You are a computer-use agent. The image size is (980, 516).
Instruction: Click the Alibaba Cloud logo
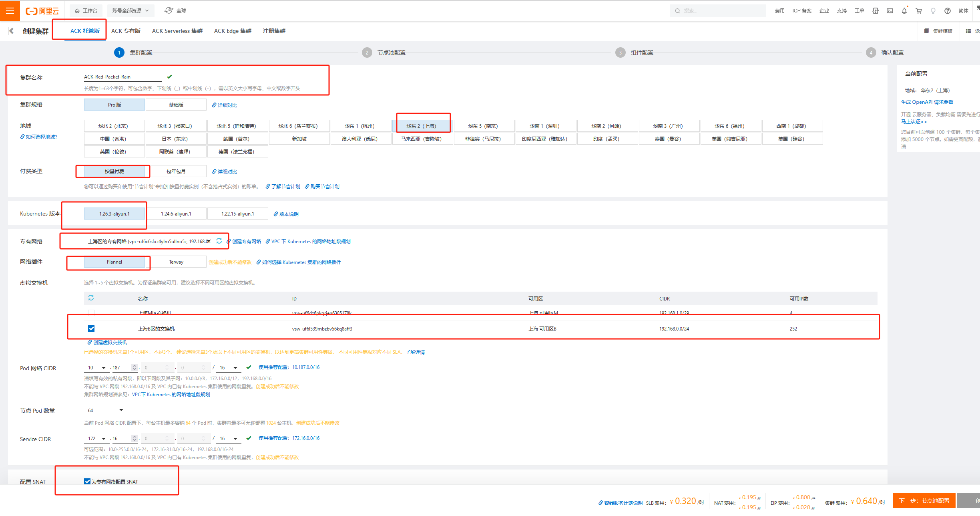42,11
